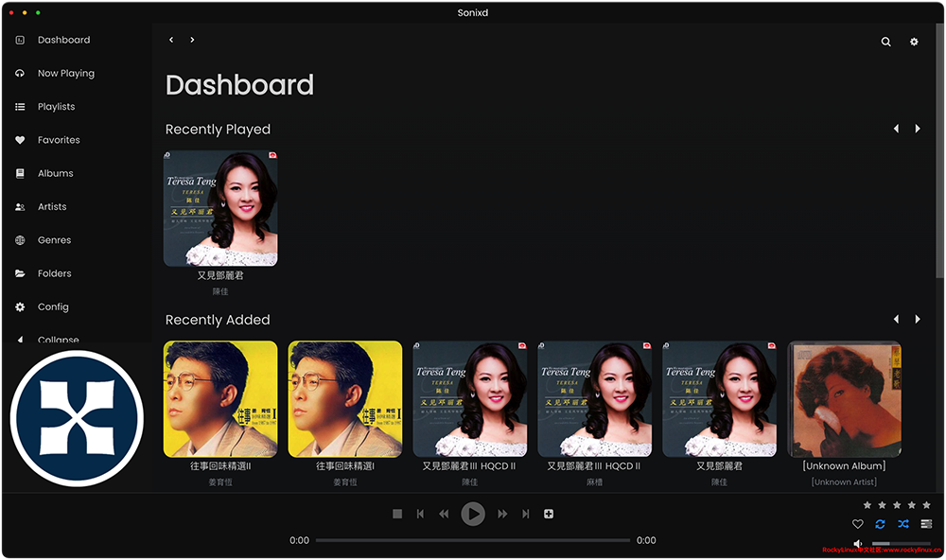Open the settings gear at top right
Viewport: 946px width, 560px height.
[914, 42]
